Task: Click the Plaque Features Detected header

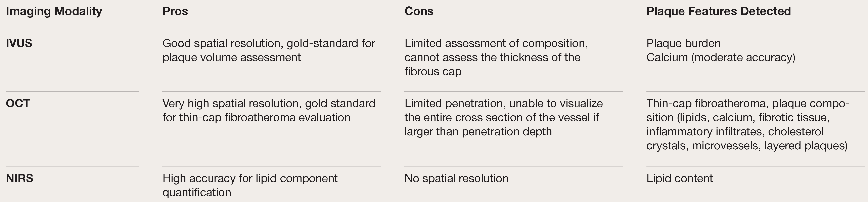Action: click(x=718, y=11)
